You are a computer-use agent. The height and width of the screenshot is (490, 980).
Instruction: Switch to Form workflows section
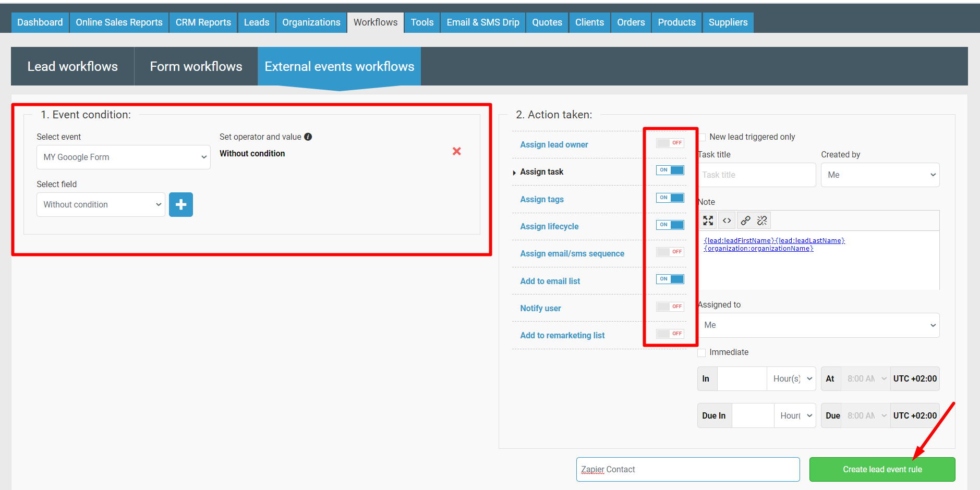[x=196, y=66]
